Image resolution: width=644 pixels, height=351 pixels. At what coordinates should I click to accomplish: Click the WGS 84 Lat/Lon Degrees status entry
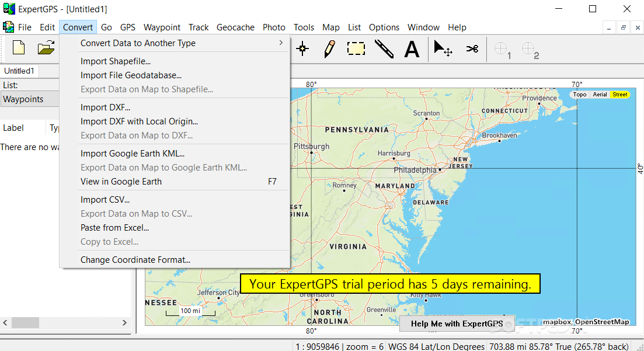click(436, 346)
